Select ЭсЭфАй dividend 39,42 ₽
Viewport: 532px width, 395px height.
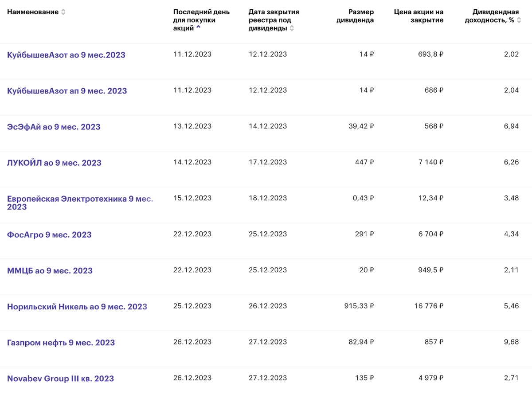361,126
